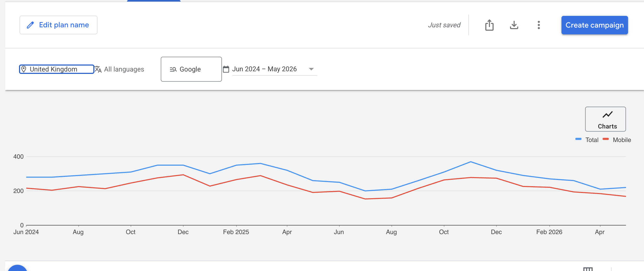This screenshot has width=644, height=271.
Task: Change the All languages setting
Action: click(x=119, y=69)
